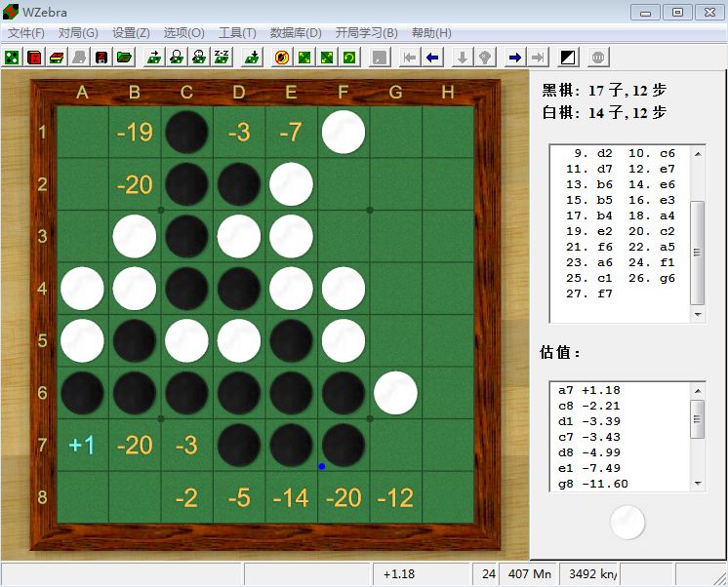The image size is (728, 587).
Task: Click the grey square stop icon
Action: 380,58
